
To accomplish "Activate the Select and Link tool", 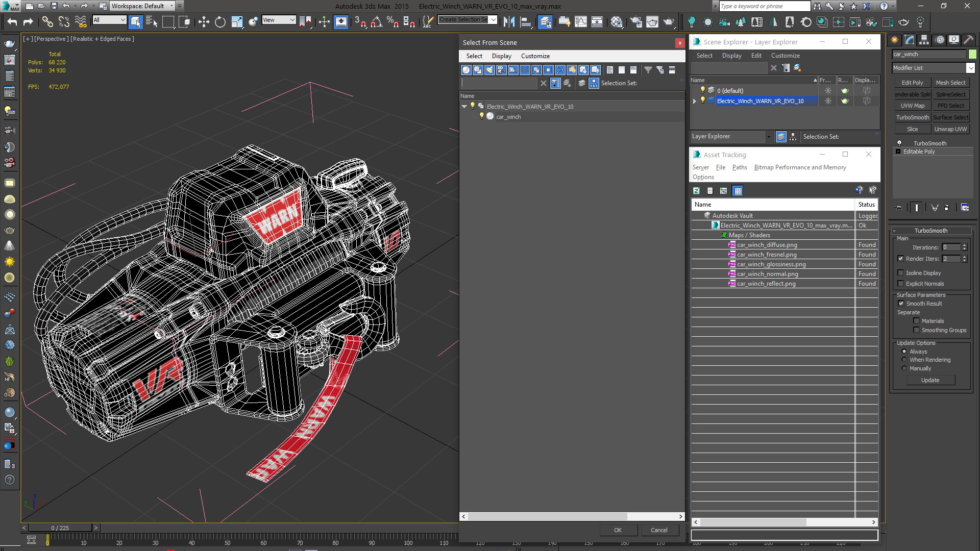I will click(x=47, y=21).
